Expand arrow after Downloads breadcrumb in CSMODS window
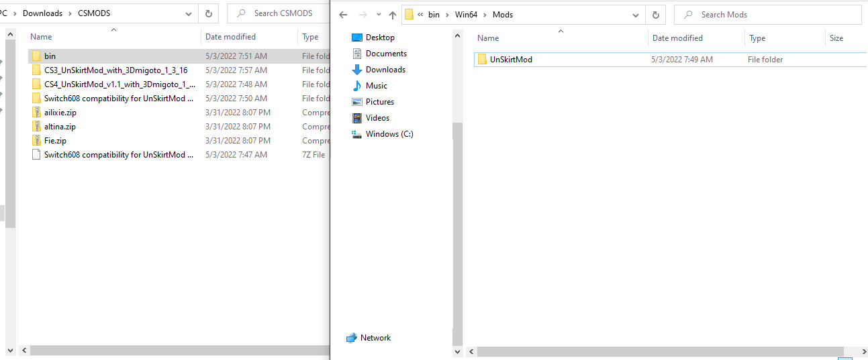The image size is (868, 360). tap(70, 13)
